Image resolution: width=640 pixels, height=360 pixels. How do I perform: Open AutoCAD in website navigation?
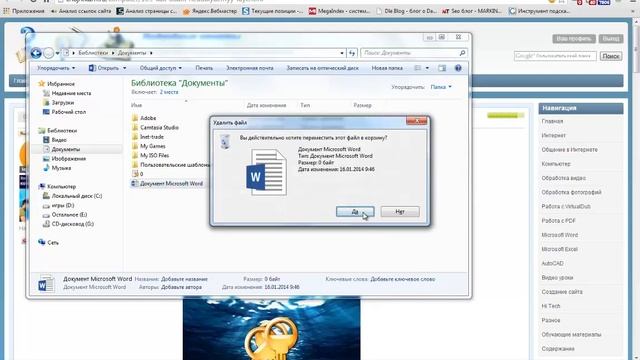click(x=552, y=263)
